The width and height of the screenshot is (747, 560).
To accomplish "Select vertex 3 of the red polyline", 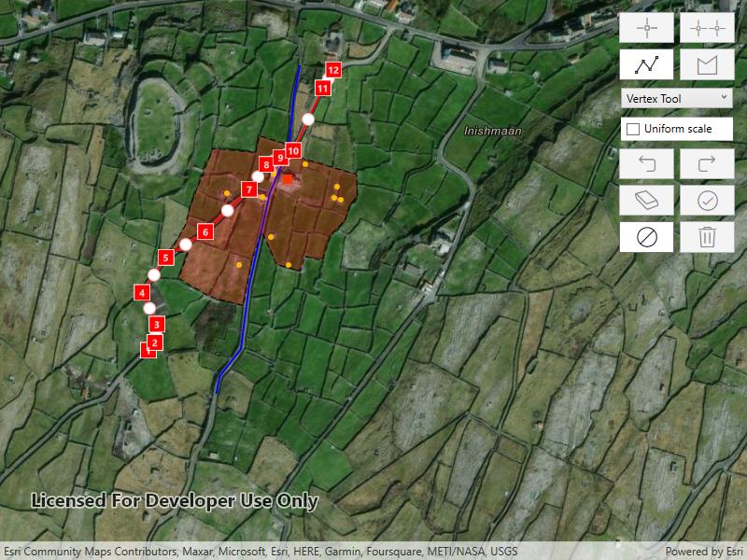I will tap(157, 324).
